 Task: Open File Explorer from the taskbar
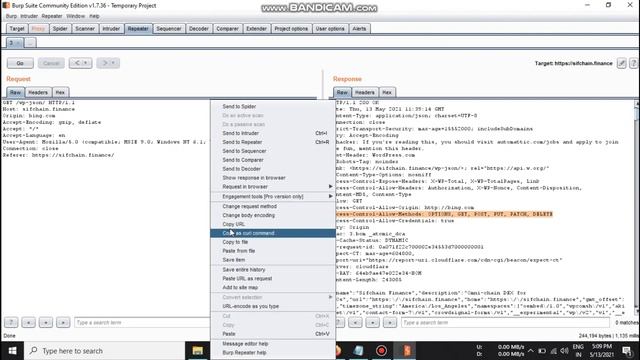(198, 351)
